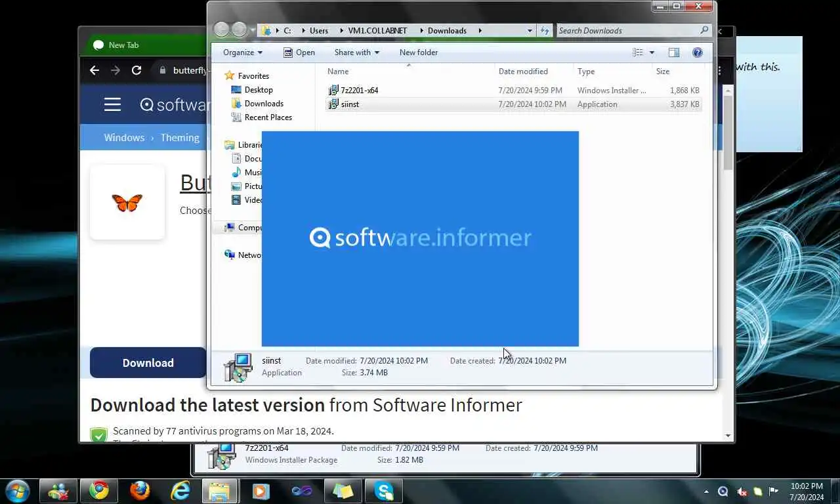840x504 pixels.
Task: Refresh the Downloads folder view
Action: click(545, 30)
